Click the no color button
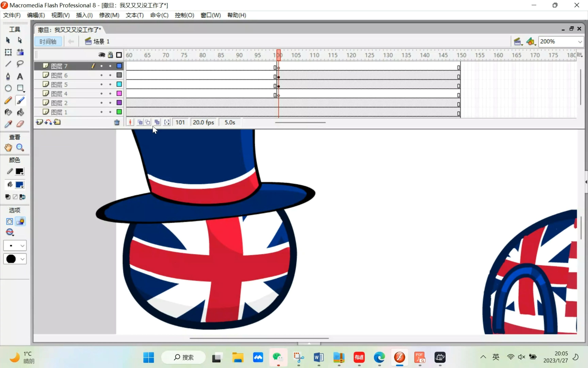 [x=15, y=197]
